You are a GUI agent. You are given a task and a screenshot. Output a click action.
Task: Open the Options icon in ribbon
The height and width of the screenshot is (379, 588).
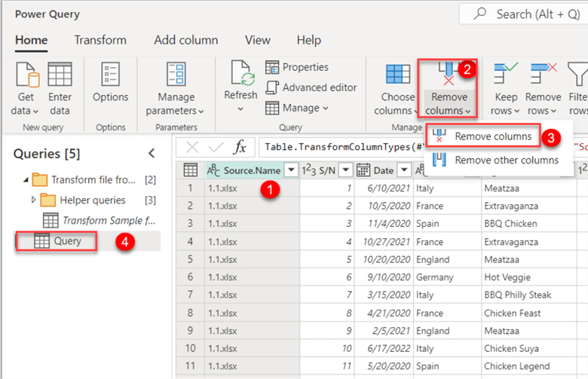pyautogui.click(x=110, y=75)
